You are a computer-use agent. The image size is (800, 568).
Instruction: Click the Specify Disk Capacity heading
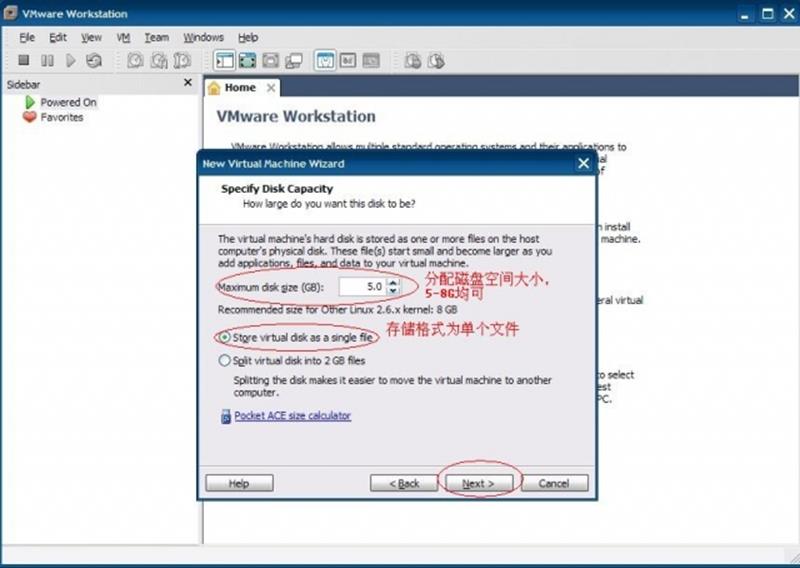pyautogui.click(x=277, y=189)
